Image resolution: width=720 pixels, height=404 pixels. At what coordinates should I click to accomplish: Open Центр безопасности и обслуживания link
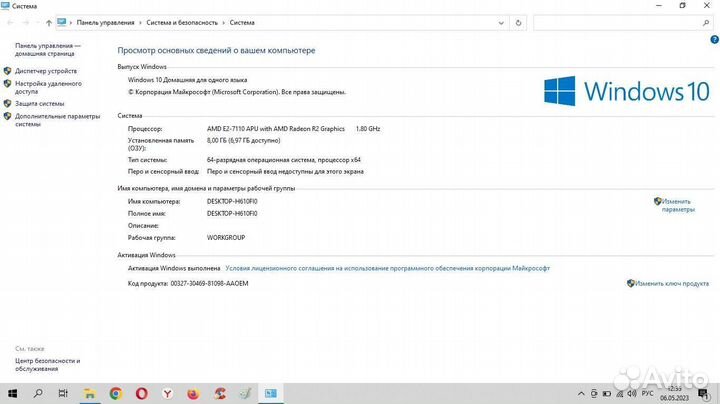tap(48, 365)
